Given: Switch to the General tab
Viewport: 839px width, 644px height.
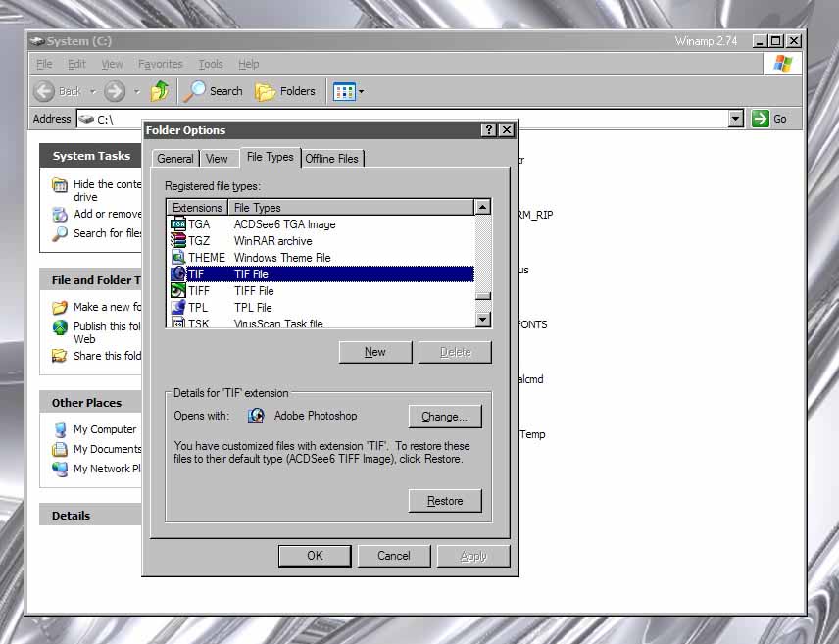Looking at the screenshot, I should (175, 159).
